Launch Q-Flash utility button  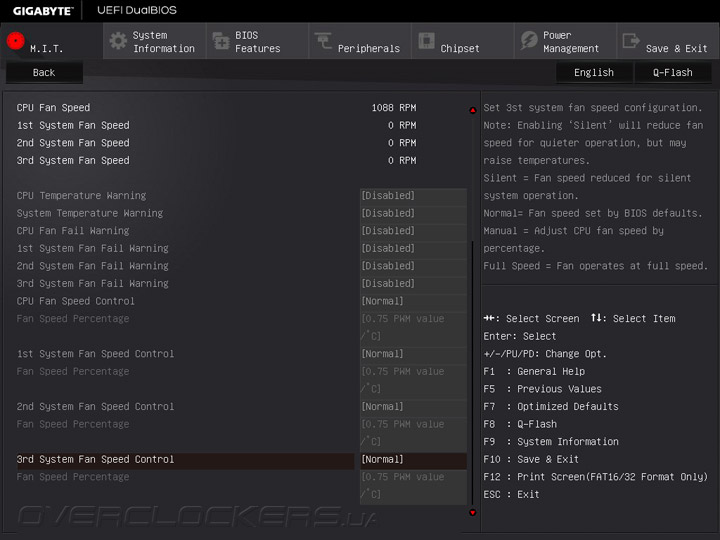(x=673, y=73)
